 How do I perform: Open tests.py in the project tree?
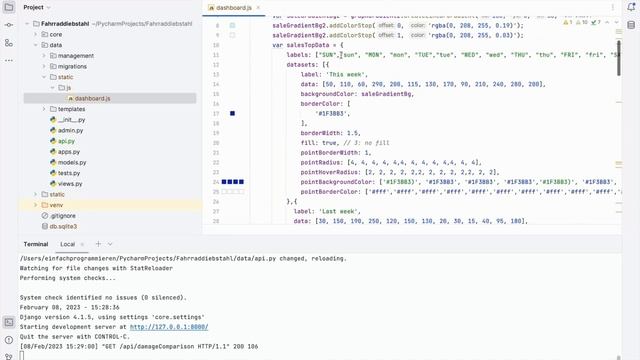tap(69, 173)
